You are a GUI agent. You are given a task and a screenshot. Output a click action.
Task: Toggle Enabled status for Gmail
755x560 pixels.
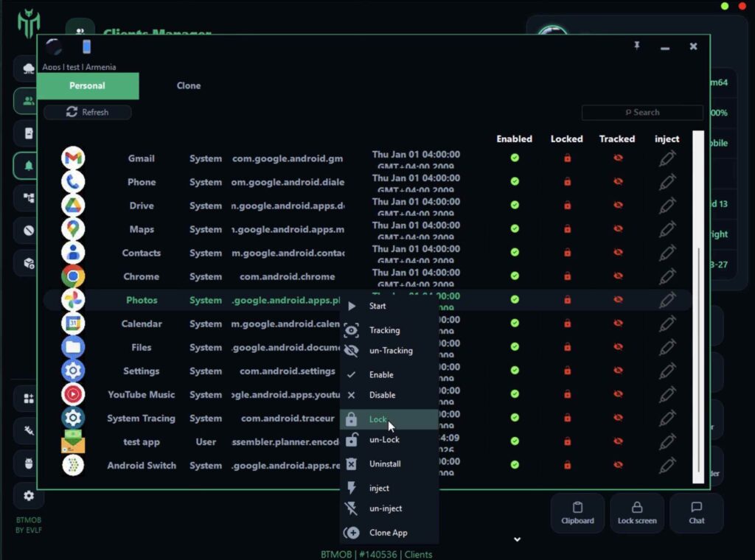(515, 158)
